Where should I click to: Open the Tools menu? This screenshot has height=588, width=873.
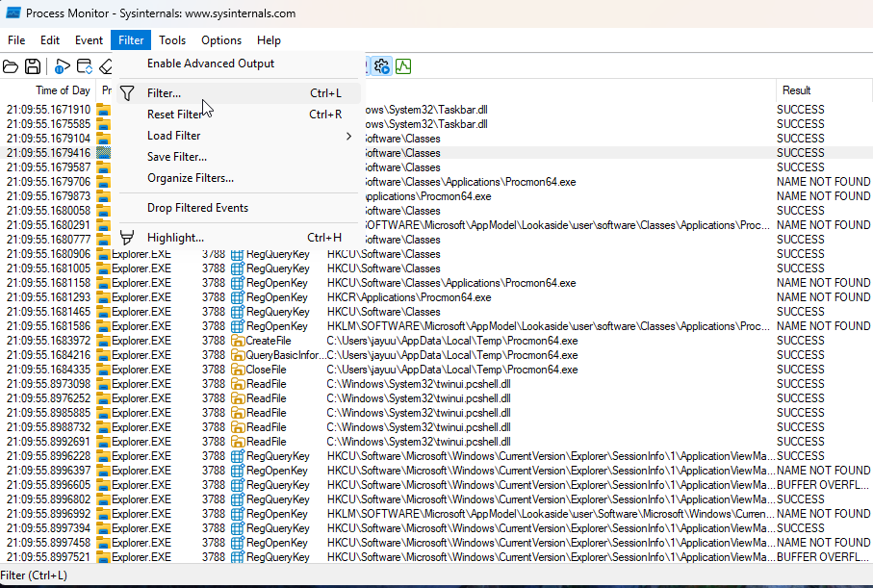click(x=172, y=40)
